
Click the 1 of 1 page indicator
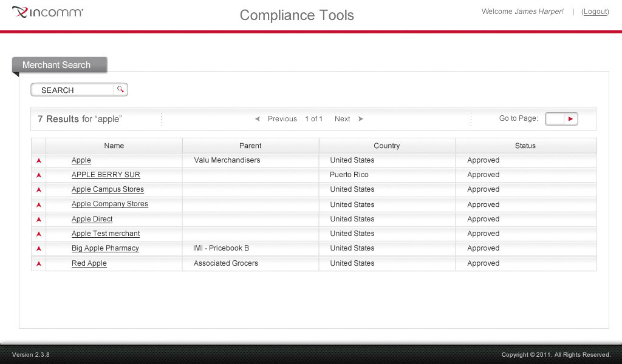pos(314,119)
